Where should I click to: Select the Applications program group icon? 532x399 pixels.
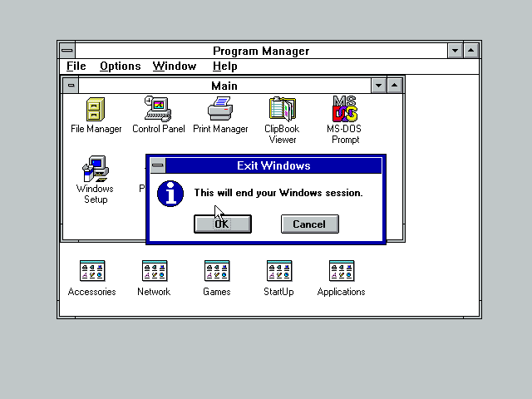click(x=342, y=271)
